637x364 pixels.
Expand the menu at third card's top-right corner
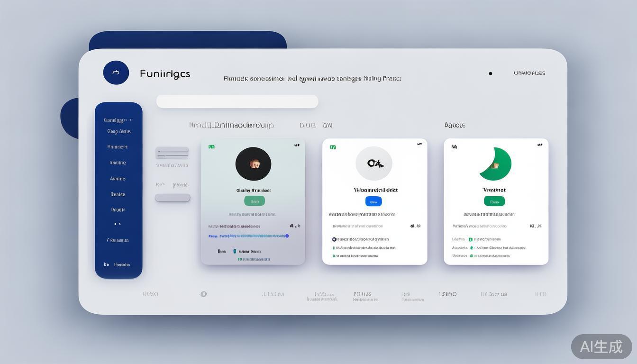540,145
